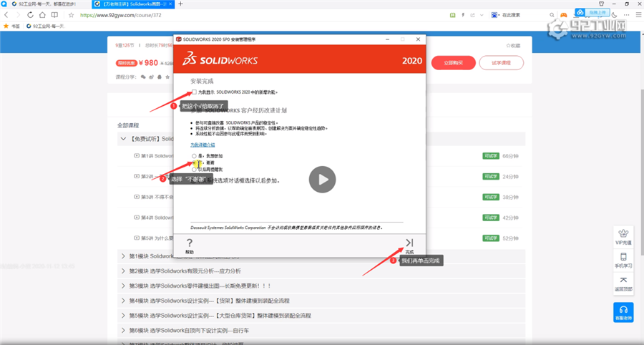Expand 第6模块 自行车 section
This screenshot has height=345, width=644.
123,330
